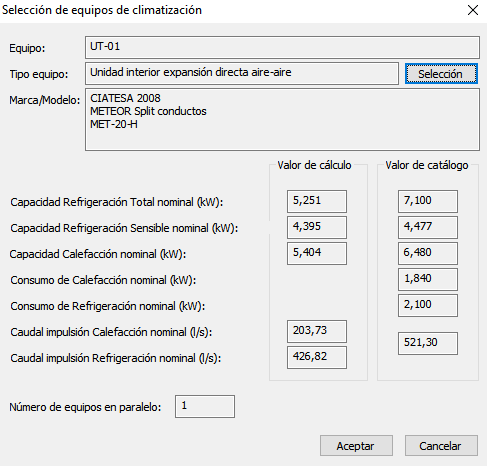Click calculated total cooling capacity 5,251 field
This screenshot has height=466, width=487.
click(317, 201)
